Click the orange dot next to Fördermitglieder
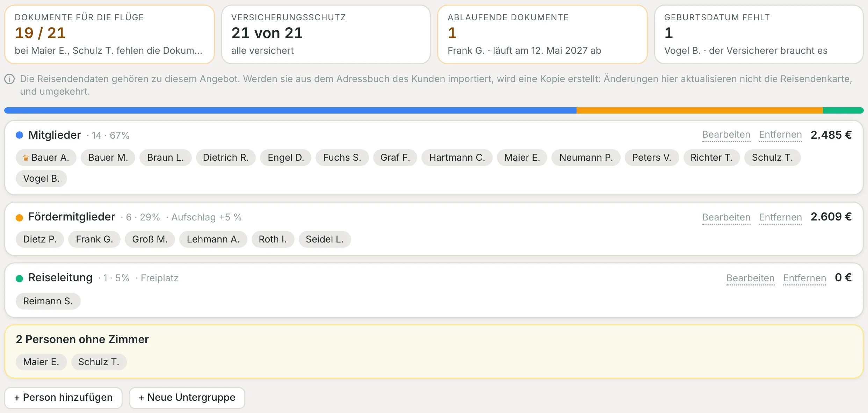This screenshot has width=868, height=413. pos(20,218)
